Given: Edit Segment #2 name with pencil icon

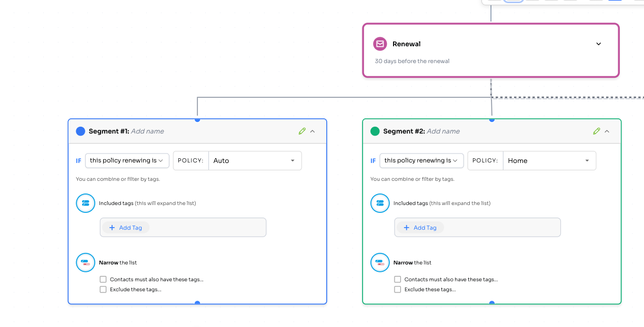Looking at the screenshot, I should coord(597,131).
